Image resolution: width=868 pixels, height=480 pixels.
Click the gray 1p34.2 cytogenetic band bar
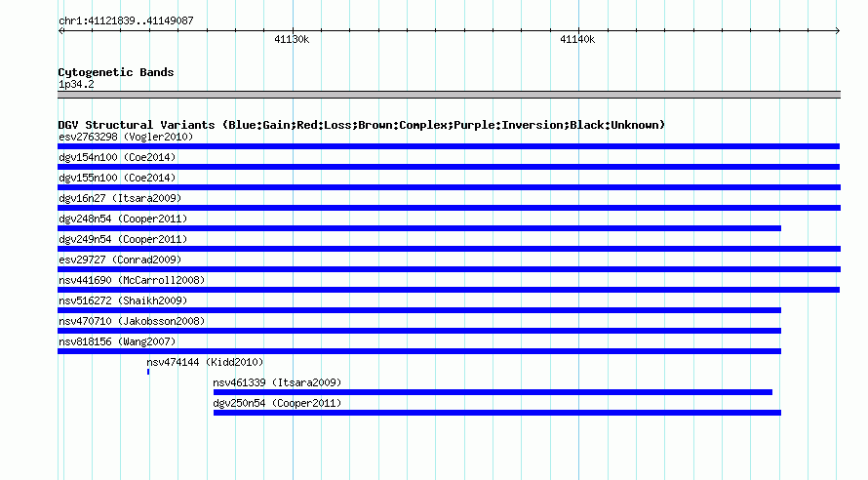[x=449, y=95]
